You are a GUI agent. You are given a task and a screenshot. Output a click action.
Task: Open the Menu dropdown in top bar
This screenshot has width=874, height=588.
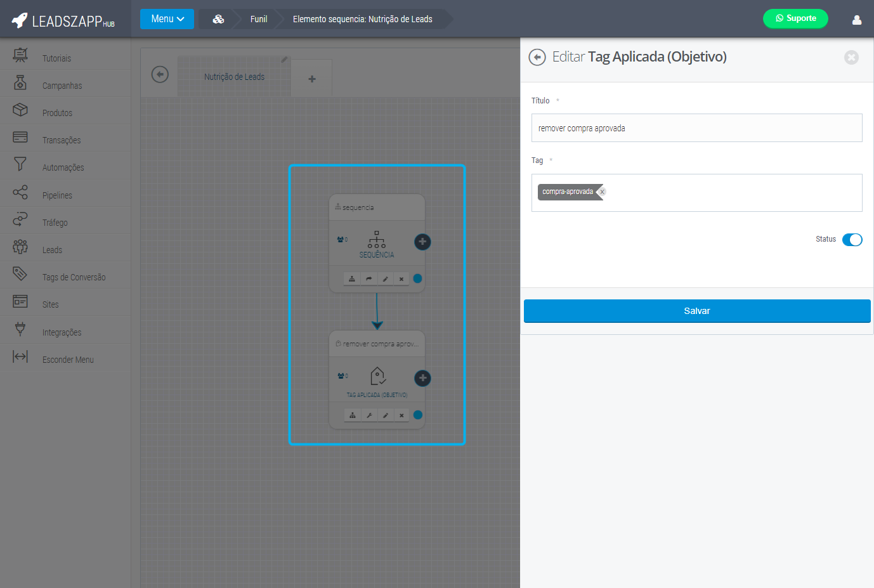(167, 19)
